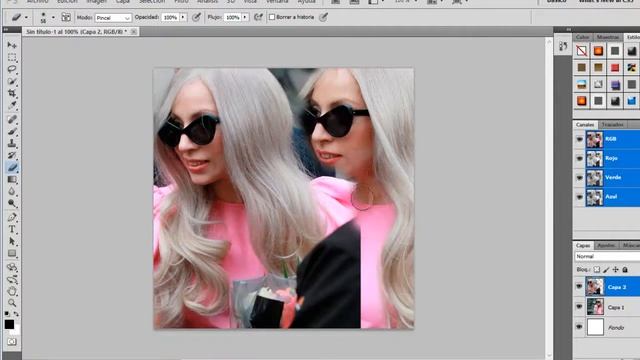Hide the Verde channel eye
Screen dimensions: 640x360
[x=579, y=178]
